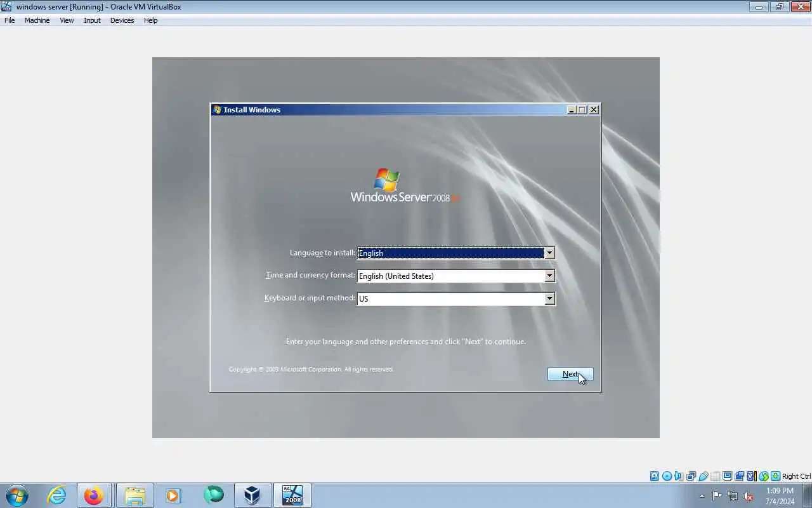Minimize the Install Windows dialog
Image resolution: width=812 pixels, height=508 pixels.
(572, 110)
